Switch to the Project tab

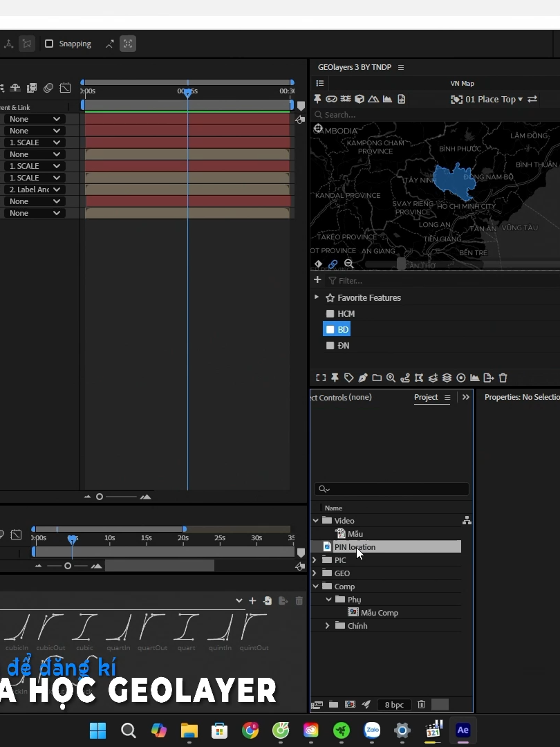pyautogui.click(x=426, y=397)
